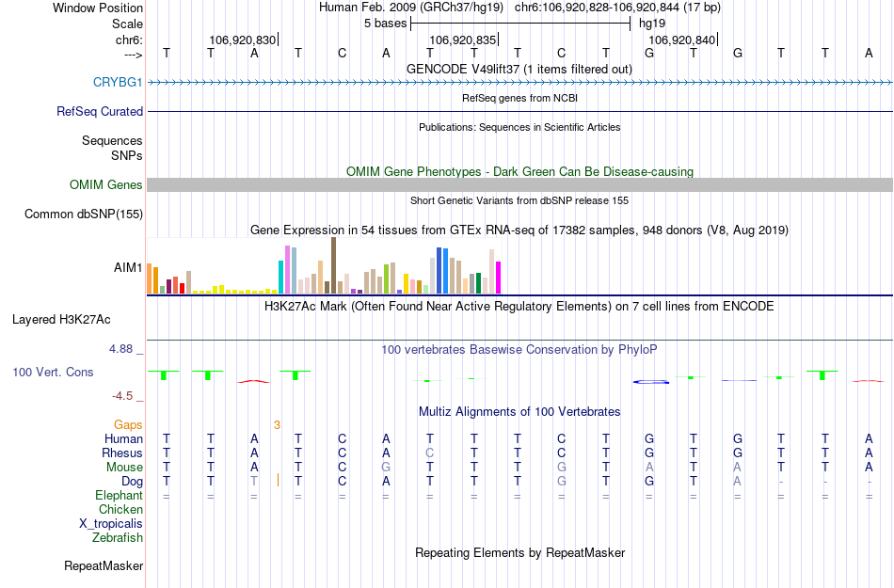Click the Mouse species label
The width and height of the screenshot is (894, 588).
[x=124, y=468]
